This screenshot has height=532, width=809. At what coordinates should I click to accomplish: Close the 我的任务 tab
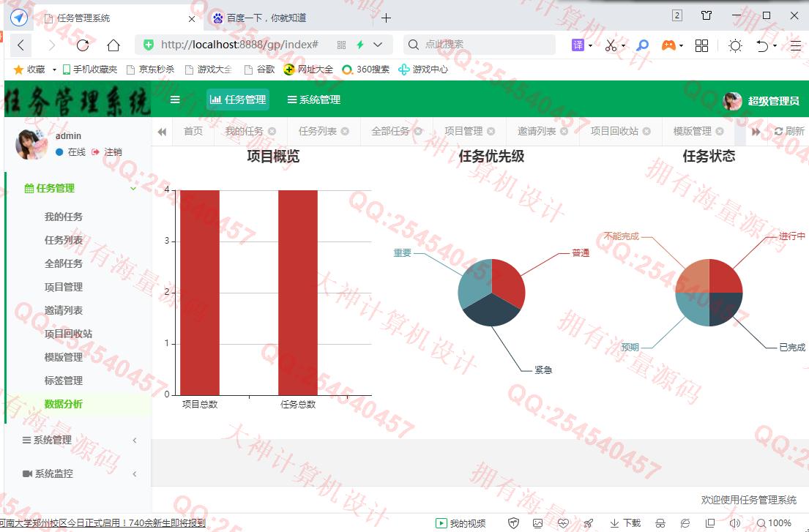272,132
